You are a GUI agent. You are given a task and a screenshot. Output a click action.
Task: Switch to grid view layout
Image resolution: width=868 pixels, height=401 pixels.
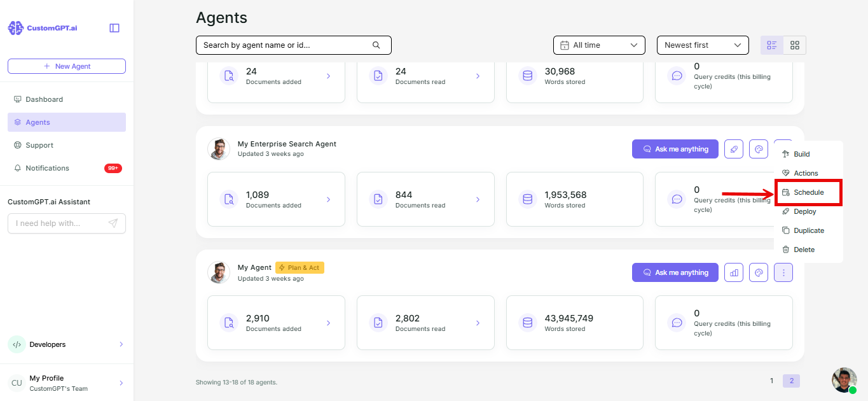click(x=795, y=45)
